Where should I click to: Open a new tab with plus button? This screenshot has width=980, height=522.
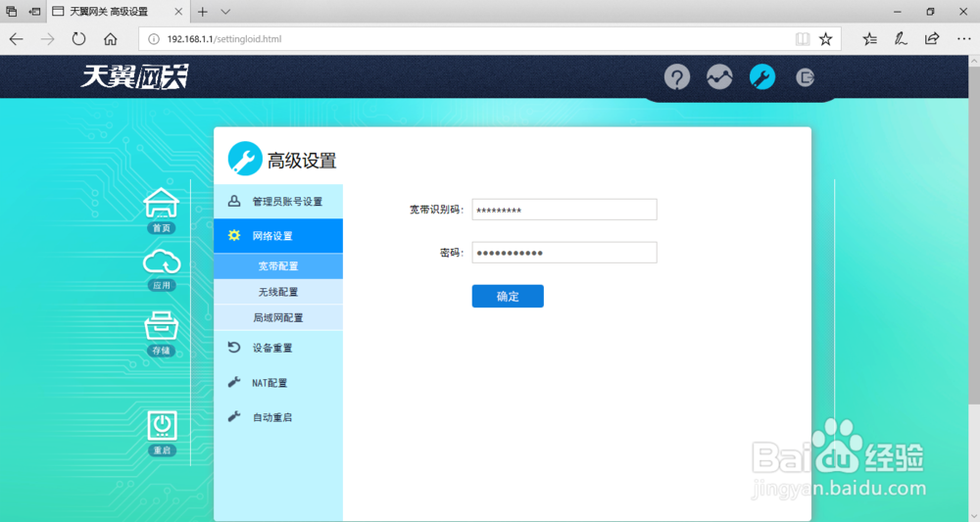[203, 12]
